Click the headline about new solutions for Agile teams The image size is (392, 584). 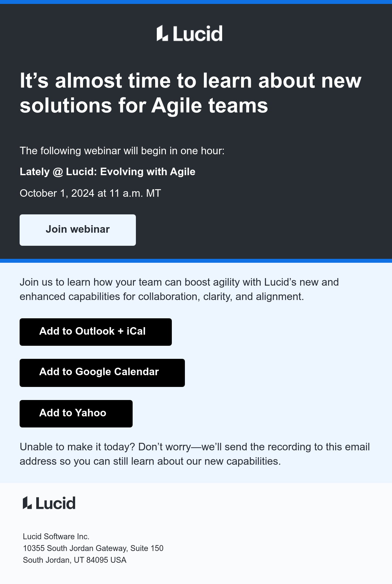(190, 93)
